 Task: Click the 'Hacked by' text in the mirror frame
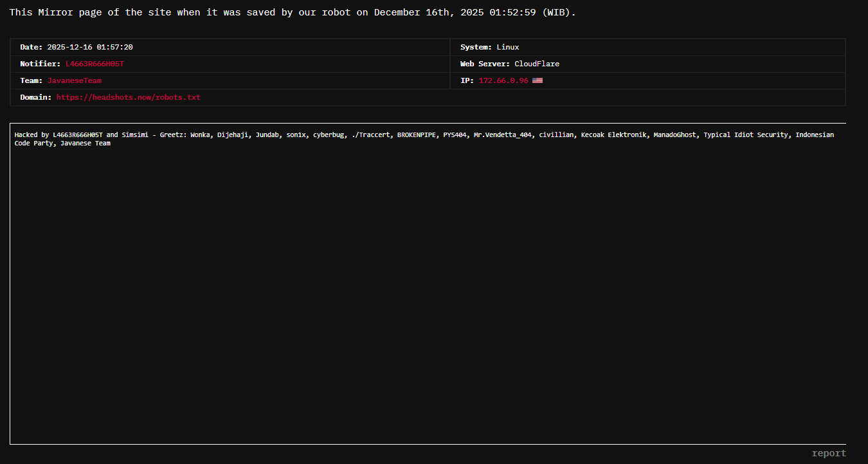tap(32, 135)
